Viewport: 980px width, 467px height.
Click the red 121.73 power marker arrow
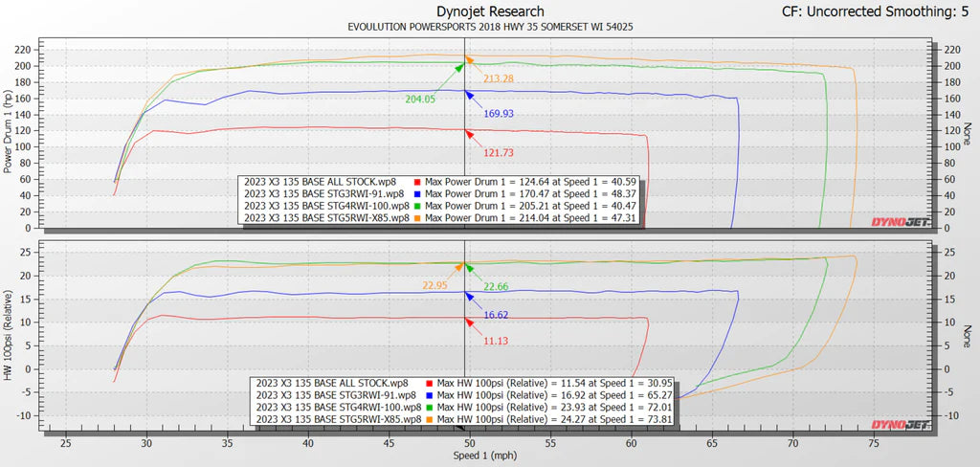click(x=469, y=132)
